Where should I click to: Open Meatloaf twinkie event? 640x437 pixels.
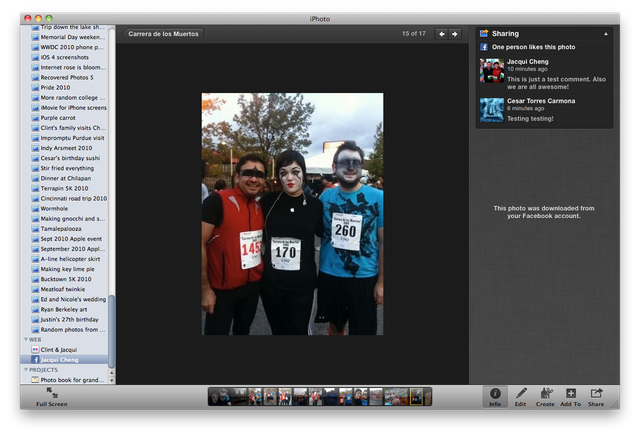pos(64,289)
